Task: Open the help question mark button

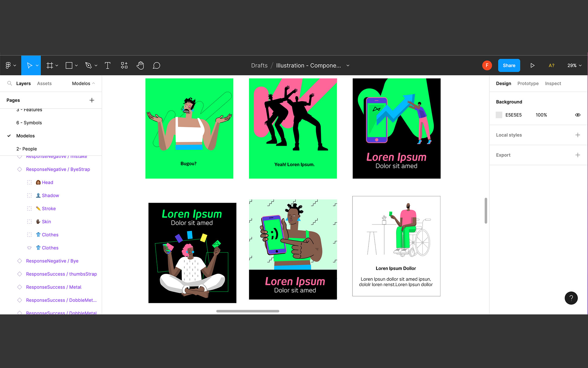Action: tap(571, 298)
